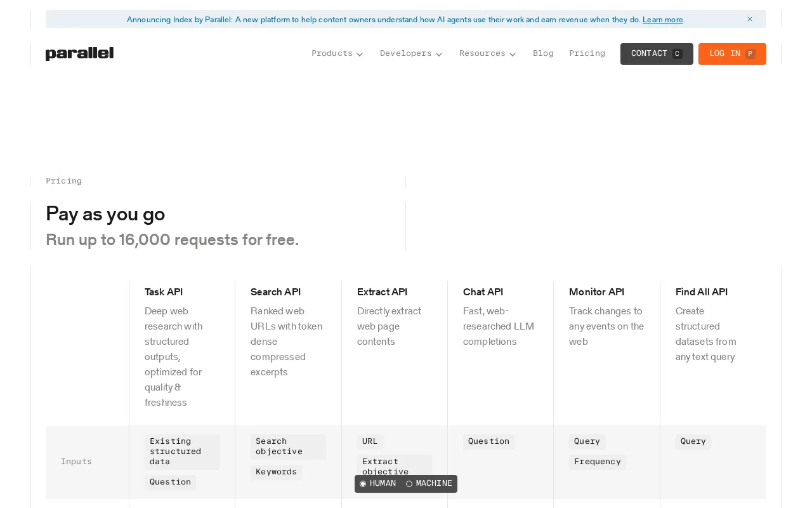Click Run up to 16,000 requests text
The height and width of the screenshot is (508, 812).
pyautogui.click(x=172, y=240)
